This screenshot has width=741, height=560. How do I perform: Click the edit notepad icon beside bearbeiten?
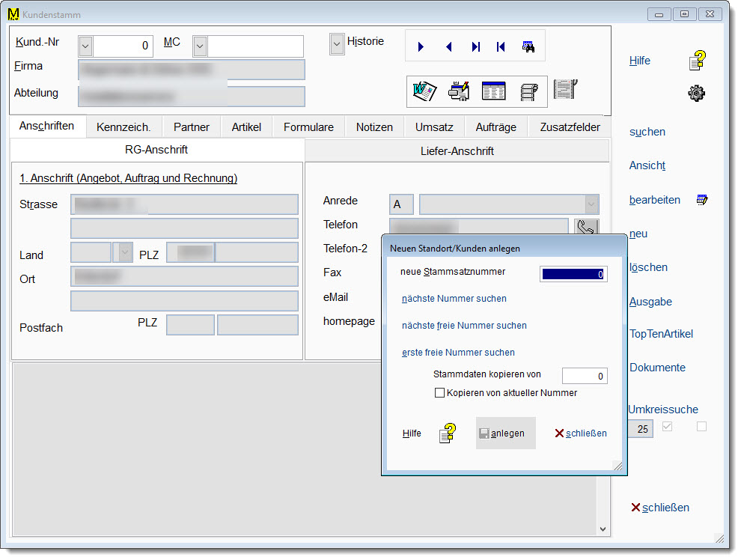point(701,200)
